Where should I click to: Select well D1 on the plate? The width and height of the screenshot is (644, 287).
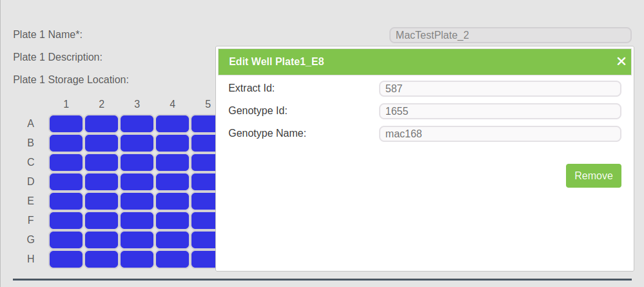pos(66,182)
